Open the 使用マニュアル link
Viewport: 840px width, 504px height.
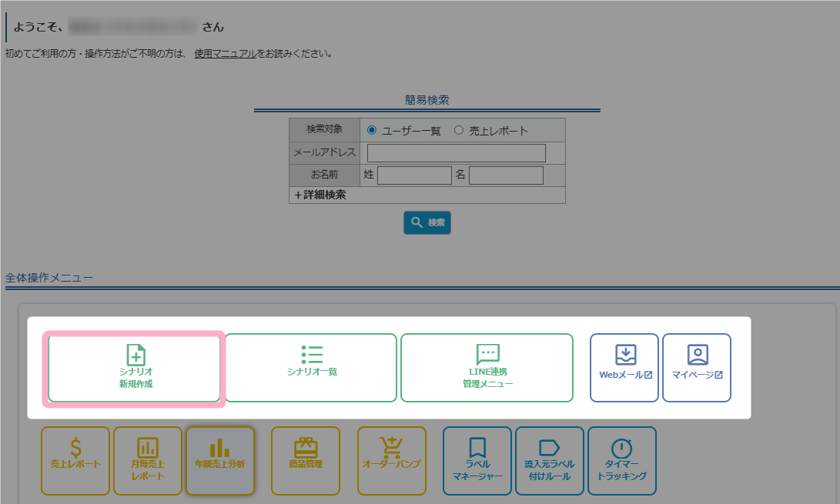pos(225,54)
